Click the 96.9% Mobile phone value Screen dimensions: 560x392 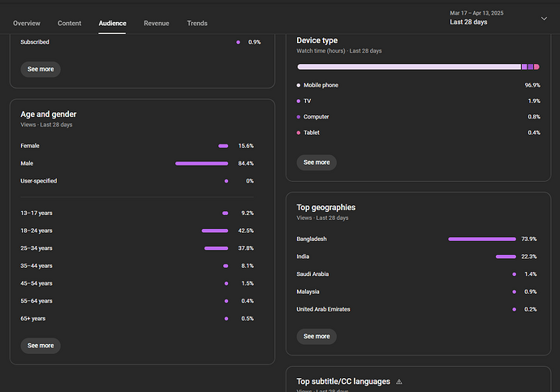[532, 85]
